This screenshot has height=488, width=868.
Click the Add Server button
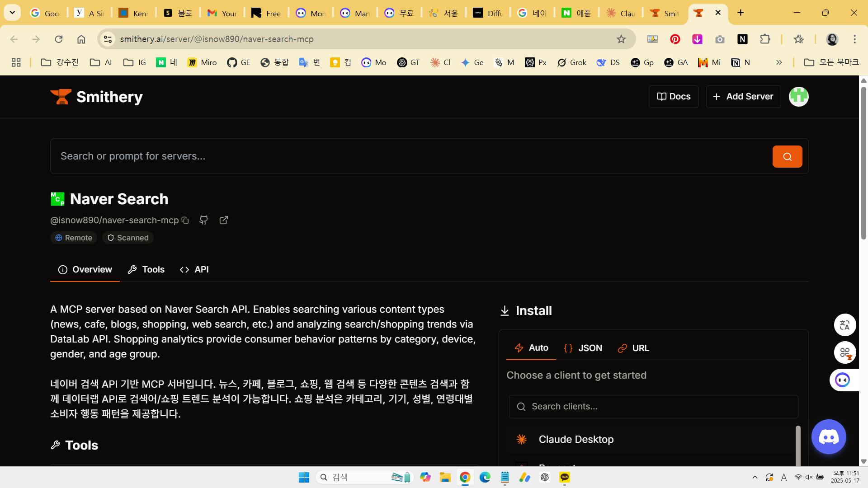point(743,97)
